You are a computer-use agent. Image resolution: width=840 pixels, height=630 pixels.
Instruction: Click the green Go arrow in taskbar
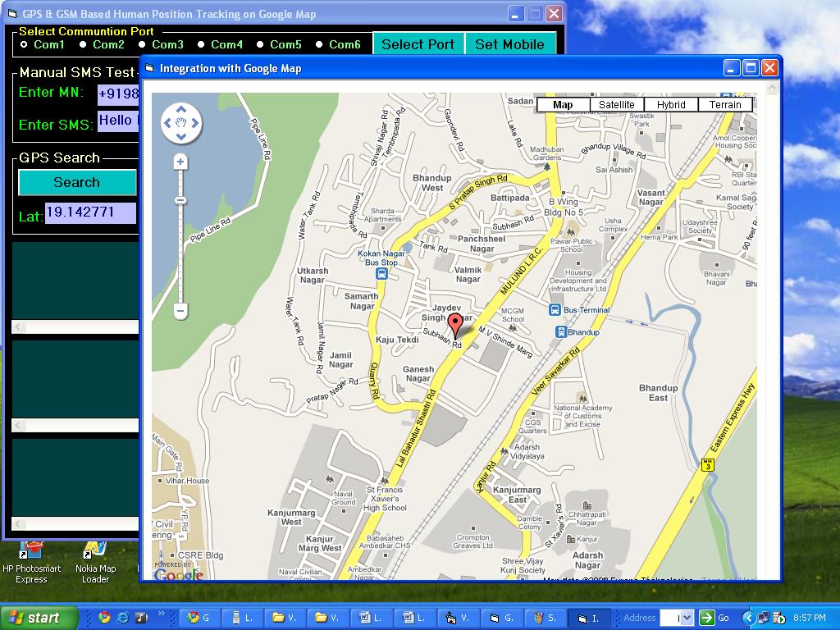point(706,618)
